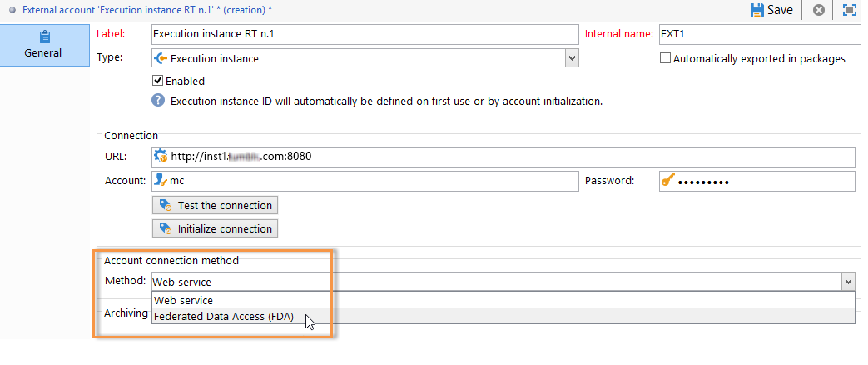The height and width of the screenshot is (365, 868).
Task: Open the General tab
Action: coord(45,46)
